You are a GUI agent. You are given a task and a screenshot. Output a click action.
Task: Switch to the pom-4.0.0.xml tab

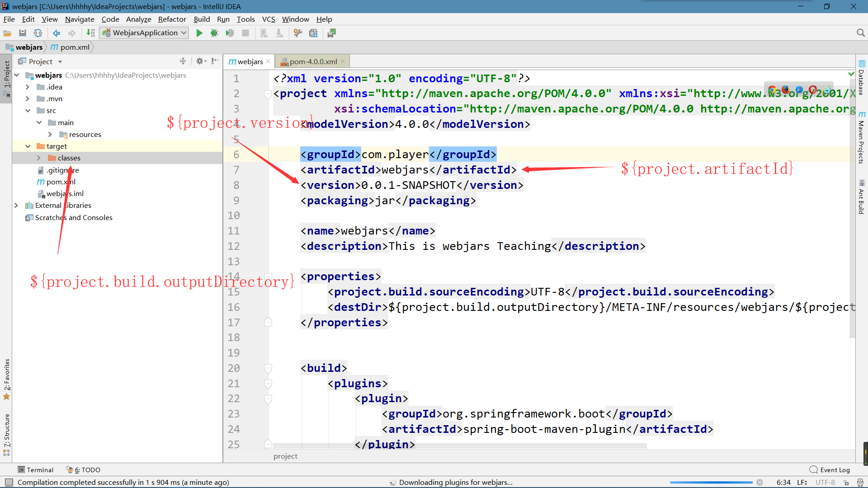(x=312, y=61)
